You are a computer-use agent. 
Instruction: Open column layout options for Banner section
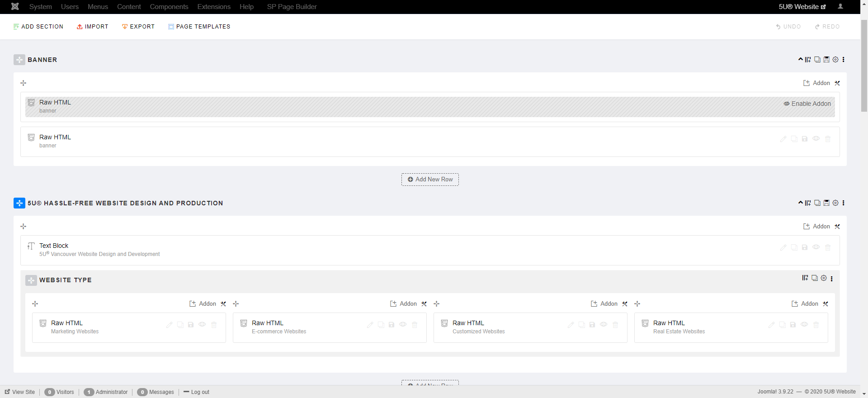(x=808, y=60)
